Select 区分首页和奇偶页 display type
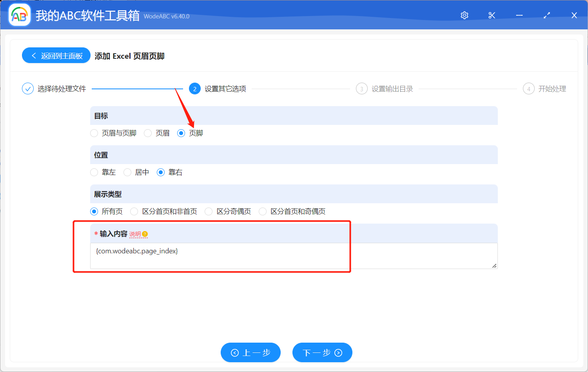 pos(262,211)
